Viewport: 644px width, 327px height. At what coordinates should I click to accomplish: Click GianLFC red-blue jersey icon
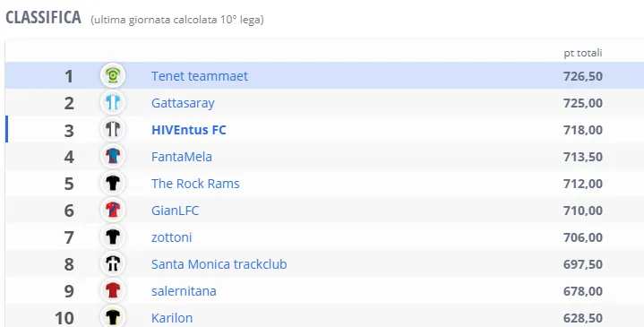(113, 211)
